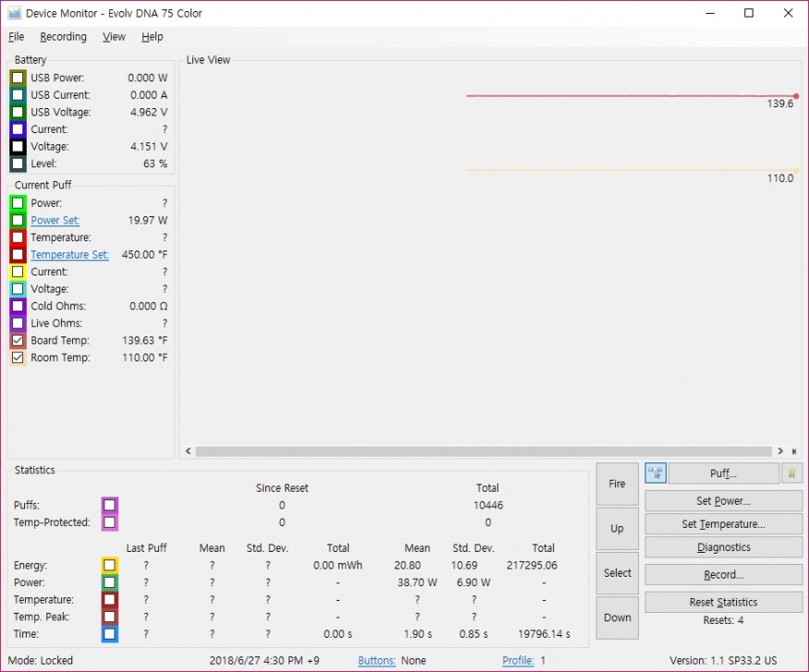Screen dimensions: 809x672
Task: Tick the Statistics Puffs checkbox
Action: pyautogui.click(x=109, y=505)
